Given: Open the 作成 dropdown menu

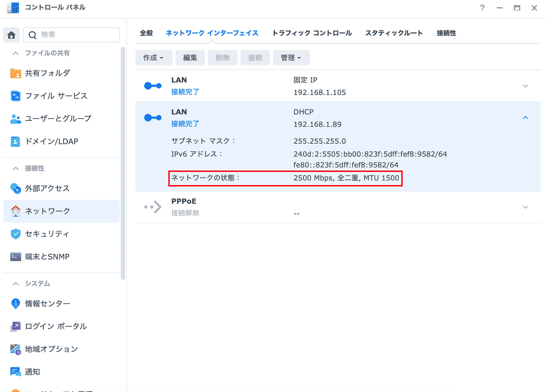Looking at the screenshot, I should (x=154, y=58).
